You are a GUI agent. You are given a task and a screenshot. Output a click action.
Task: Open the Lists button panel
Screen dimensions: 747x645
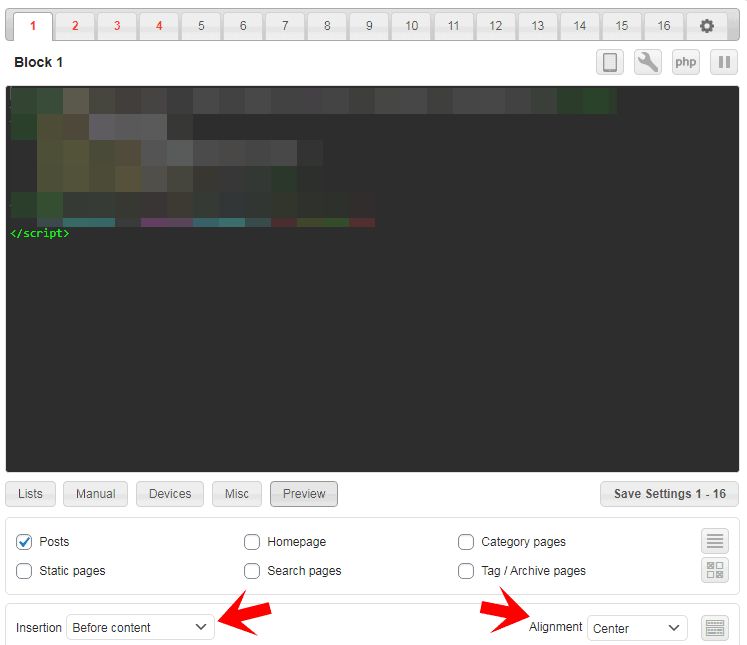(31, 494)
